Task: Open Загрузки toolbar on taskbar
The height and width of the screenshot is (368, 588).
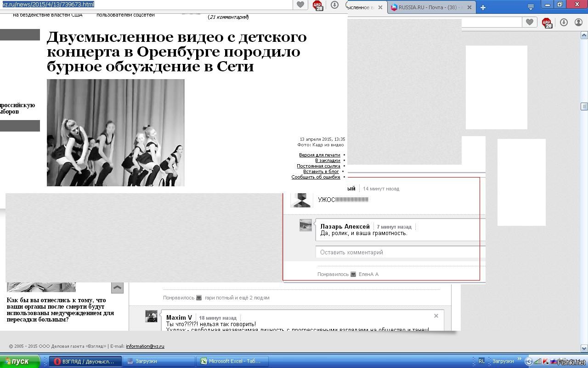Action: click(x=503, y=362)
